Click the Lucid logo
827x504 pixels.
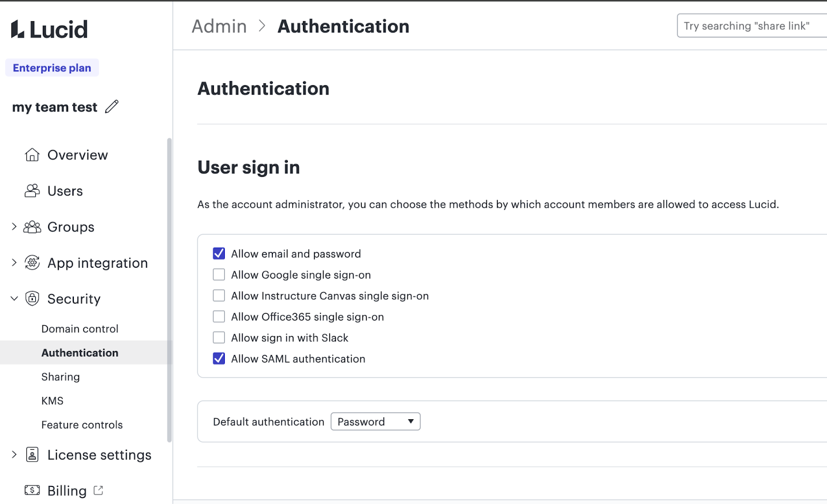(x=50, y=29)
